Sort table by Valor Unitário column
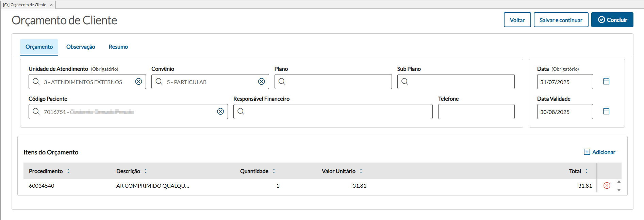644x220 pixels. point(361,171)
